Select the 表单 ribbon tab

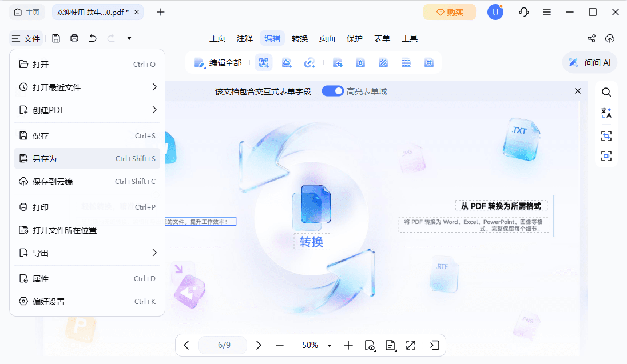382,38
